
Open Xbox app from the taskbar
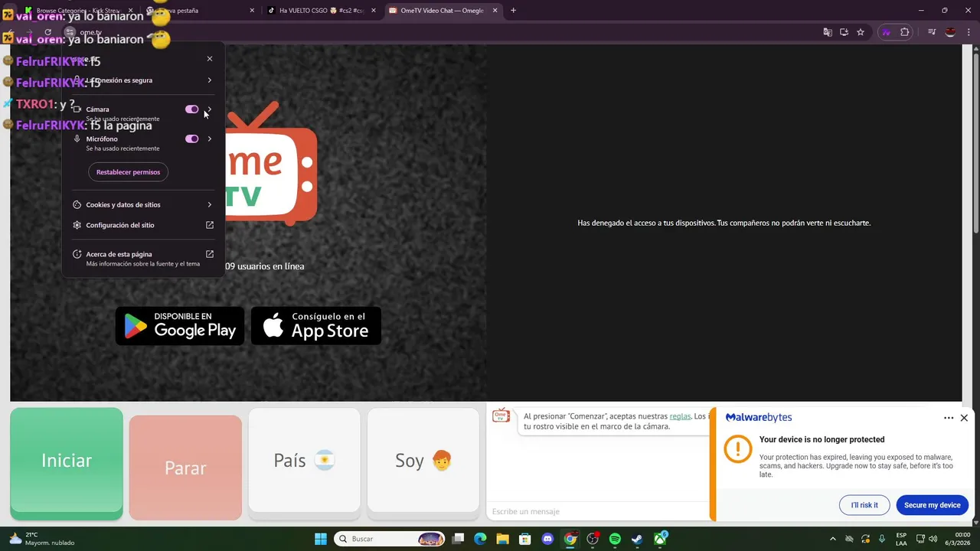(660, 539)
